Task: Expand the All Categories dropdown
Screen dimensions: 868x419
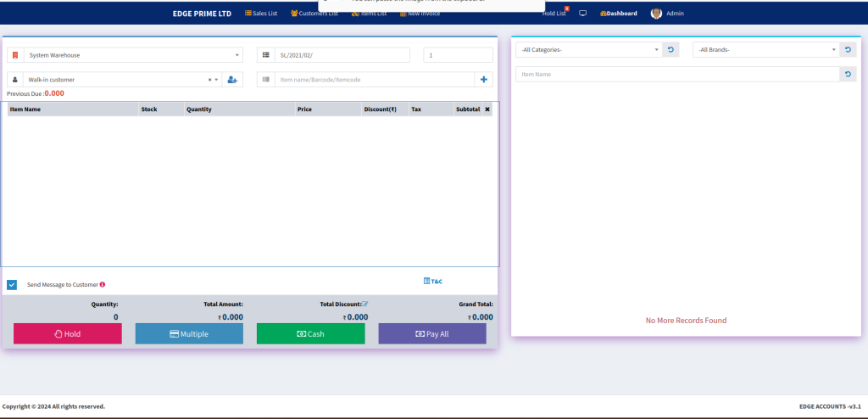Action: [x=588, y=50]
